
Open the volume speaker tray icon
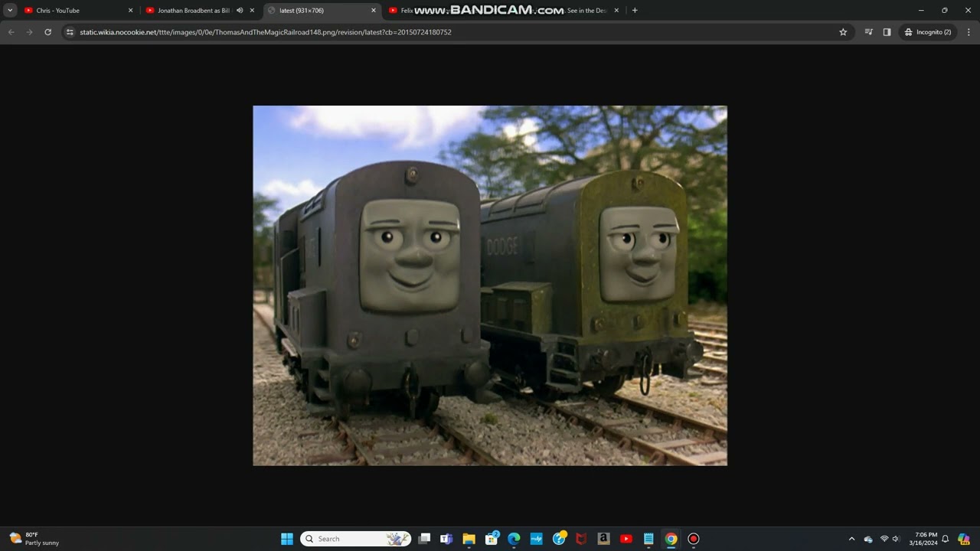click(x=897, y=539)
